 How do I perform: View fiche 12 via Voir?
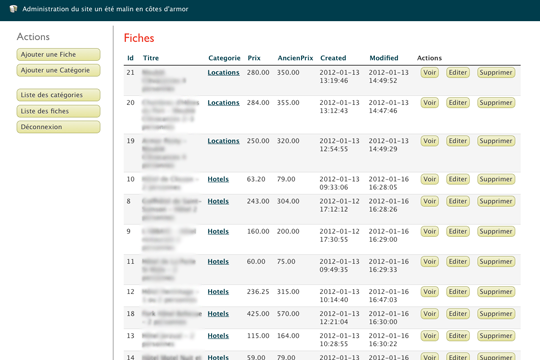click(x=429, y=292)
